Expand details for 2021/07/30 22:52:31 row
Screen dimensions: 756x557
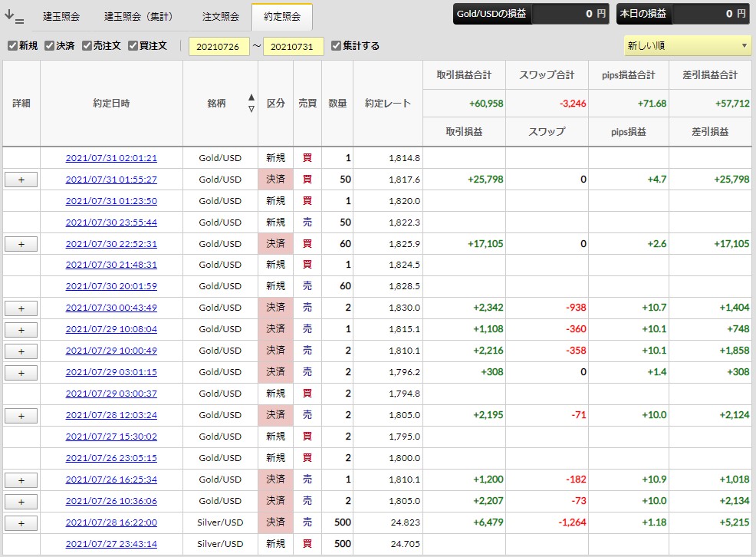click(21, 245)
